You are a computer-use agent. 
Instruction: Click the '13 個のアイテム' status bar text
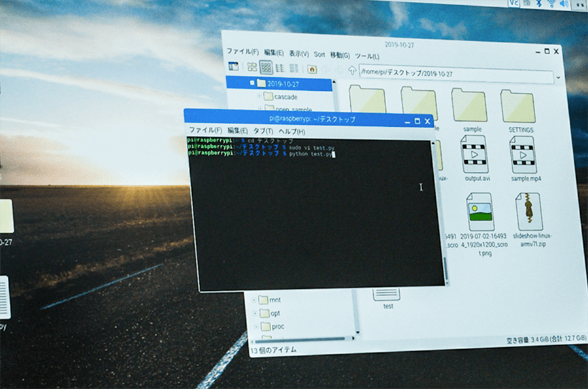tap(273, 350)
